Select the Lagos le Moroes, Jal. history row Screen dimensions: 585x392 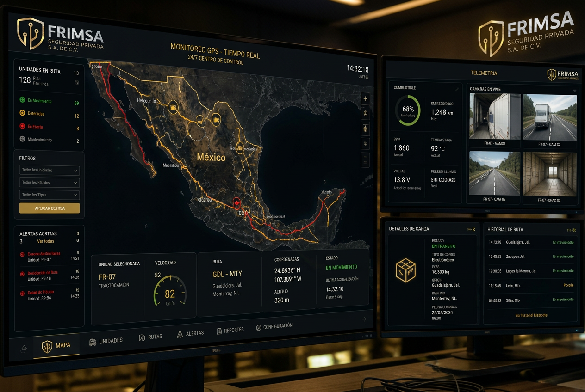coord(531,271)
